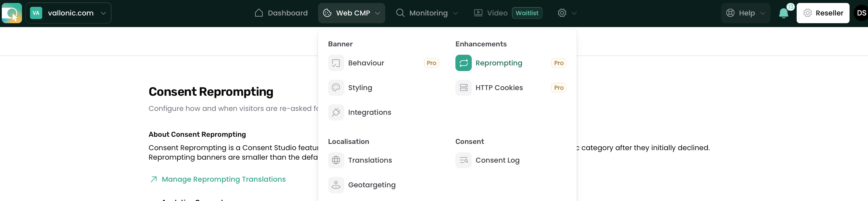View notifications via the bell icon
This screenshot has height=201, width=868.
tap(783, 13)
